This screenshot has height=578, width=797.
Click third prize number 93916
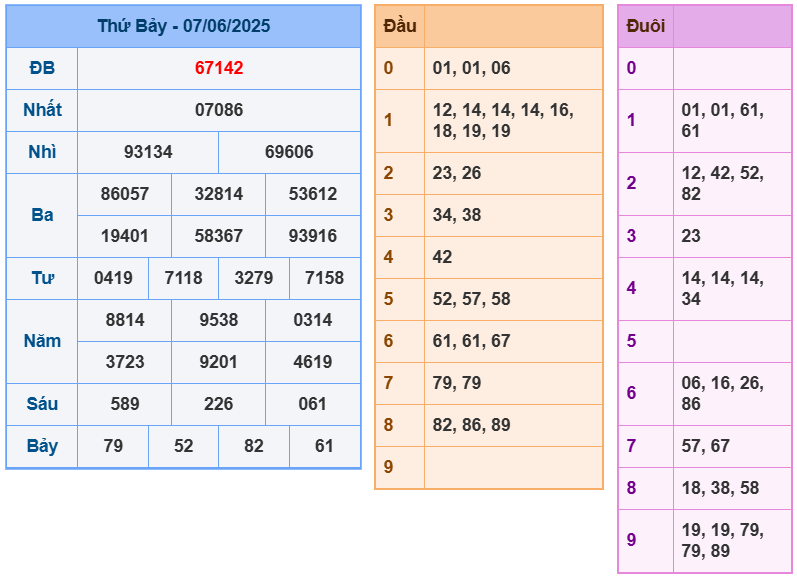click(x=312, y=236)
